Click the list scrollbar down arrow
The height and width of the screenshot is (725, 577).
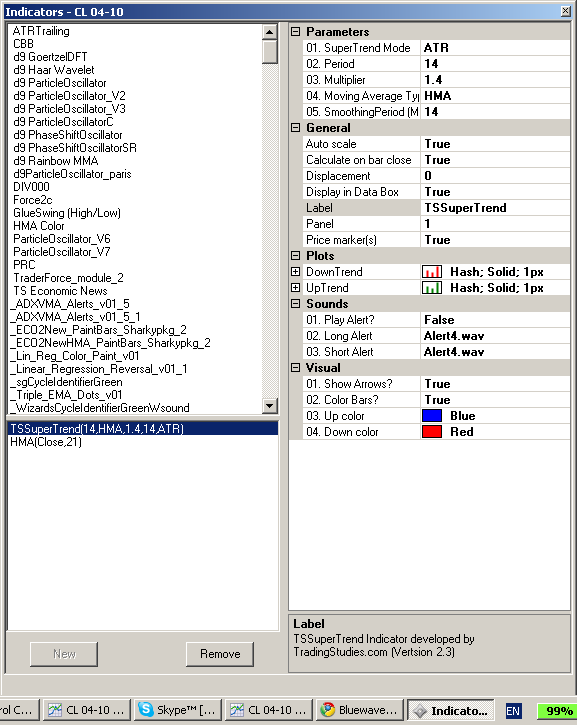[x=270, y=406]
